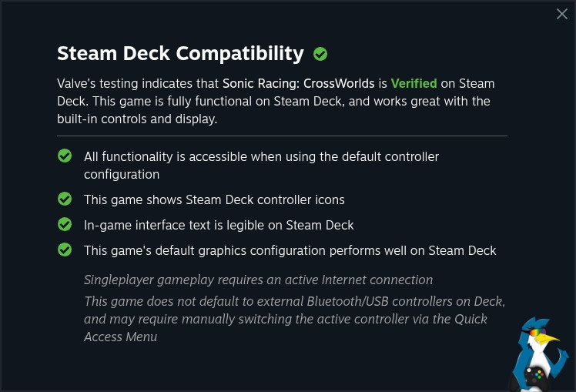The image size is (576, 392).
Task: Click the 'Steam Deck Compatibility' heading
Action: 180,53
